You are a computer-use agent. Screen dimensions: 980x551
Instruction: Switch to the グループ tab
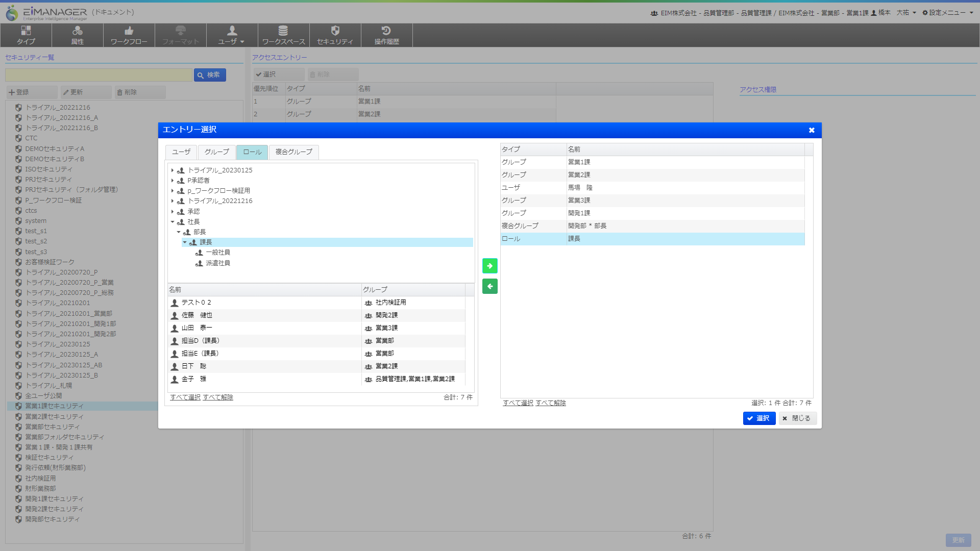click(217, 152)
